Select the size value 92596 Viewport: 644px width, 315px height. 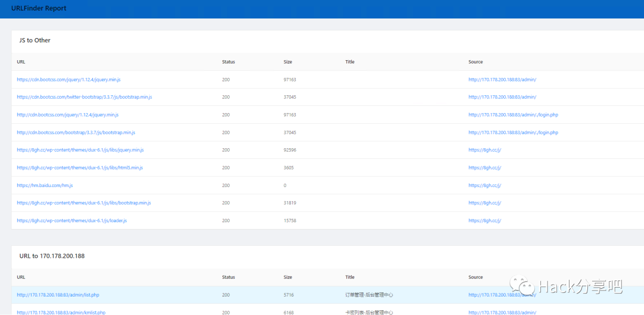[x=290, y=150]
